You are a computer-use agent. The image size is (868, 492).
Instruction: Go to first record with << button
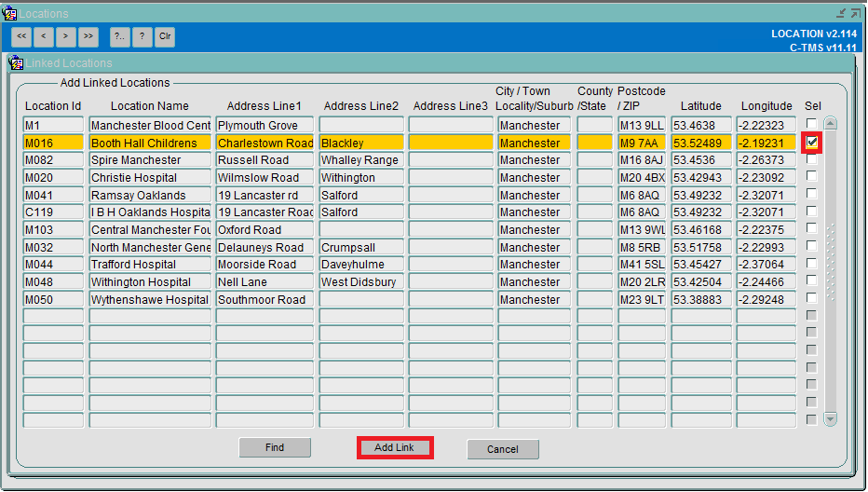(21, 36)
